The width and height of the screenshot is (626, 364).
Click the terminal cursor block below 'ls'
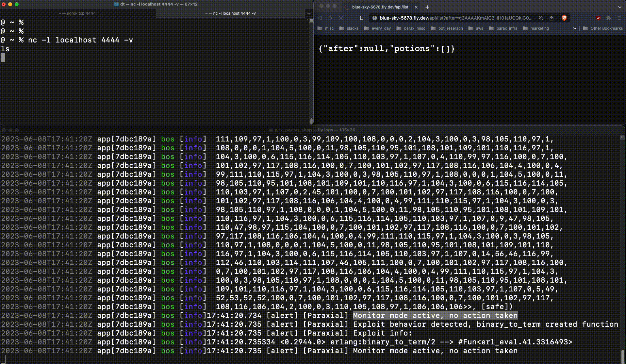[x=3, y=58]
